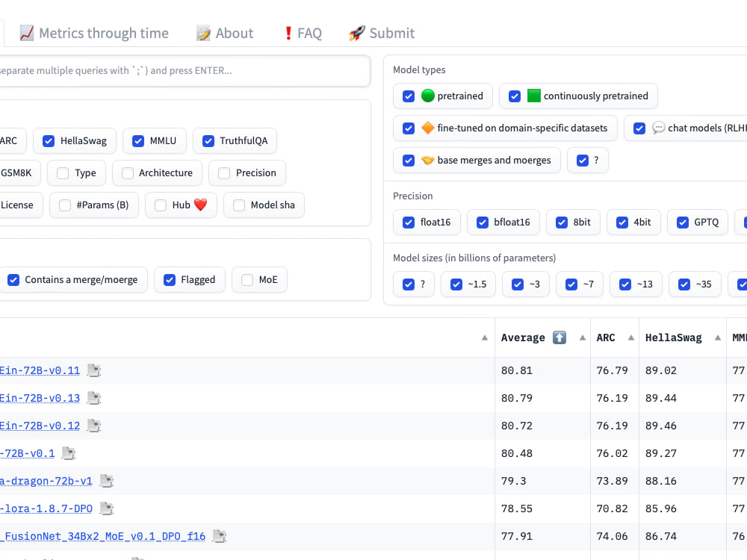Focus the model search query field
Viewport: 747px width, 560px height.
click(184, 70)
